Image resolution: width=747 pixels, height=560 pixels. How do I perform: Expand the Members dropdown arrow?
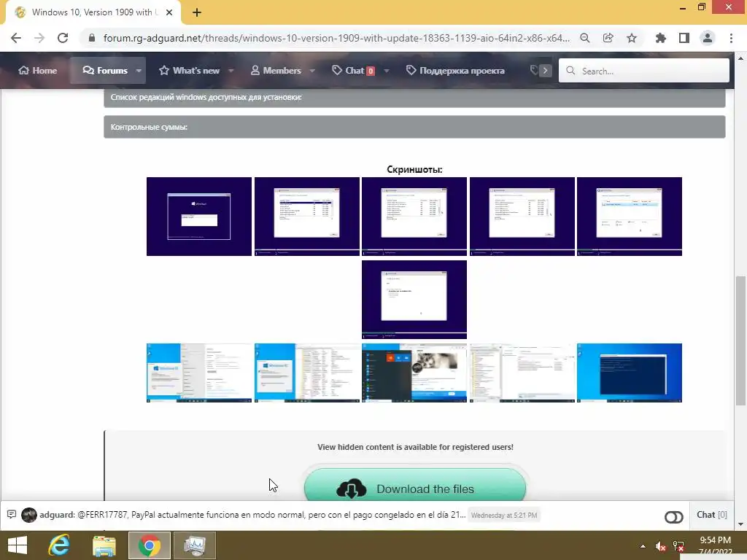click(x=312, y=71)
